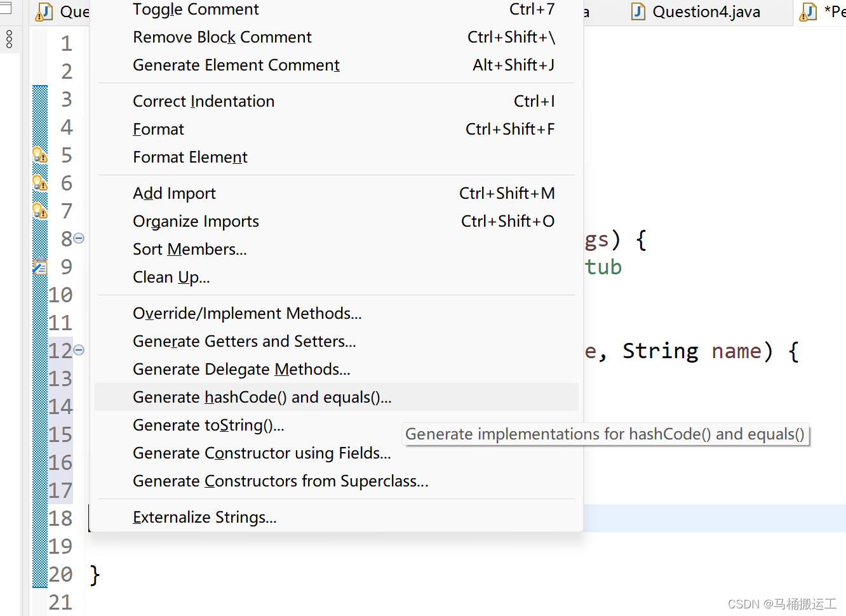Viewport: 846px width, 616px height.
Task: Click Generate Element Comment
Action: [x=336, y=65]
